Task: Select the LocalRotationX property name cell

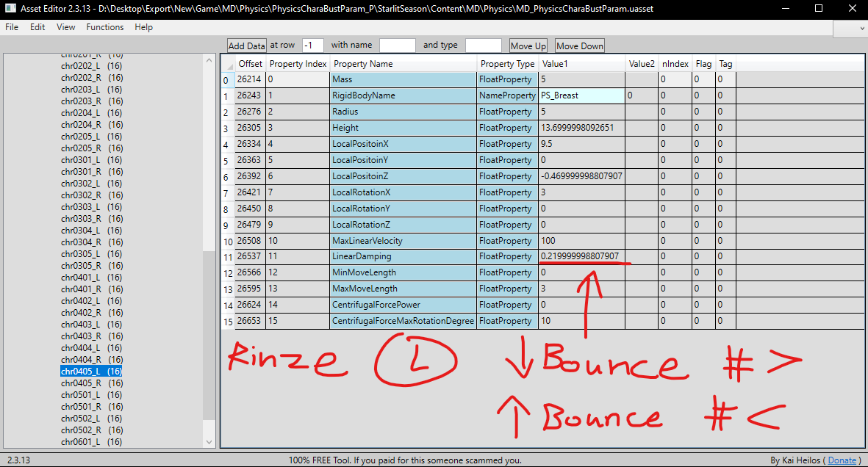Action: (403, 192)
